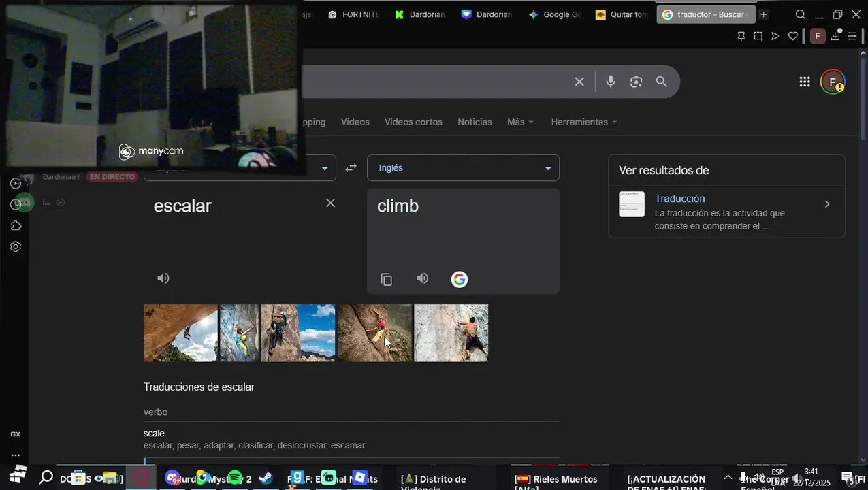Start a voice search with the microphone

[611, 82]
